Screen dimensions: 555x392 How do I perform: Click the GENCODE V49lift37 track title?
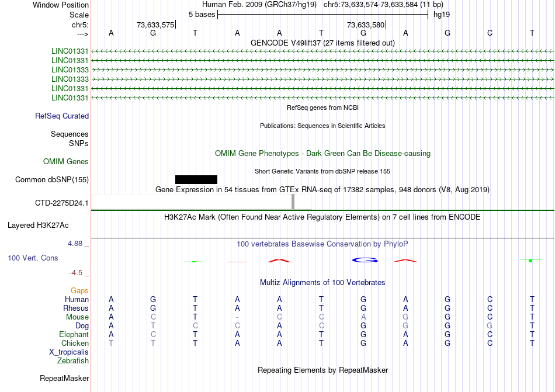point(322,43)
